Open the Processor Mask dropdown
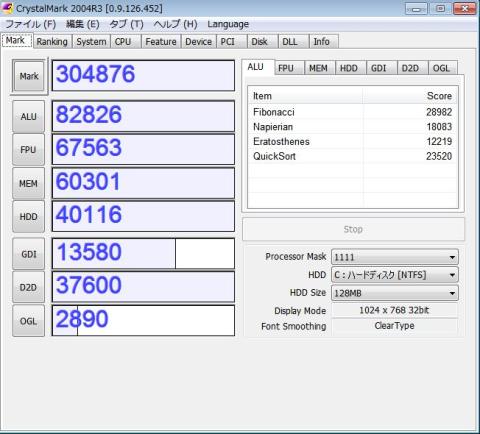The width and height of the screenshot is (480, 434). tap(395, 257)
